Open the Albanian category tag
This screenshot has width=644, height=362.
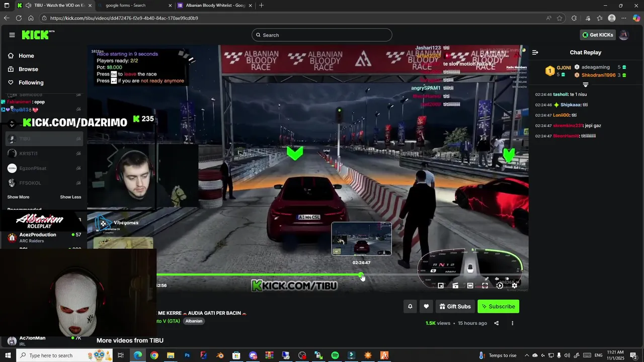pyautogui.click(x=194, y=321)
